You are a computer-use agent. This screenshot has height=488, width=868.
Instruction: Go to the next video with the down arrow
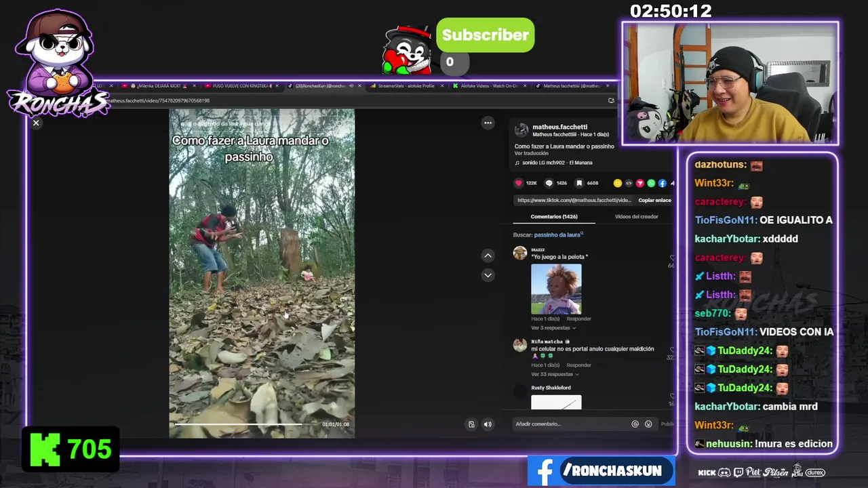488,275
